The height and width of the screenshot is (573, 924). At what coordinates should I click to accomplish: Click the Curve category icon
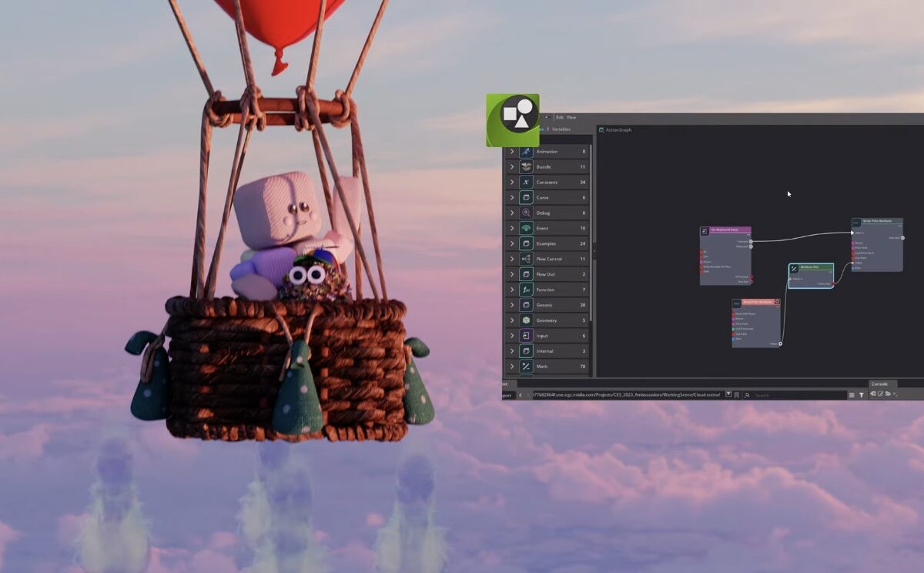[x=526, y=198]
